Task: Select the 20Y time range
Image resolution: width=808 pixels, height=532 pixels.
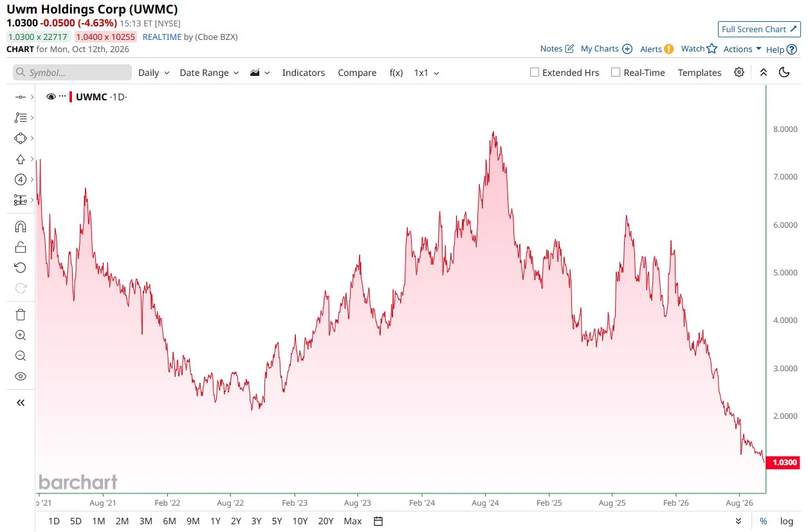Action: (326, 521)
